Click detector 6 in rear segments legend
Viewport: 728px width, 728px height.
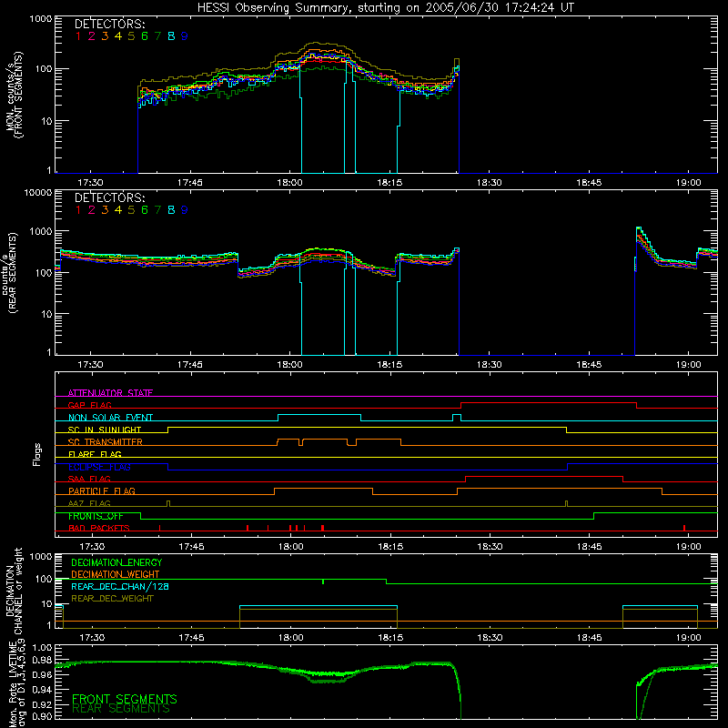pos(145,210)
